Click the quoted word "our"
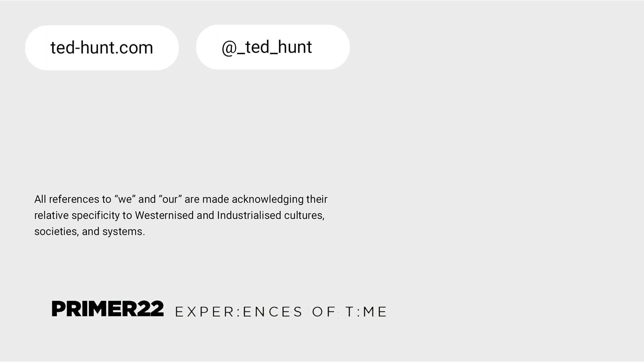Screen dimensions: 644x362 point(170,199)
